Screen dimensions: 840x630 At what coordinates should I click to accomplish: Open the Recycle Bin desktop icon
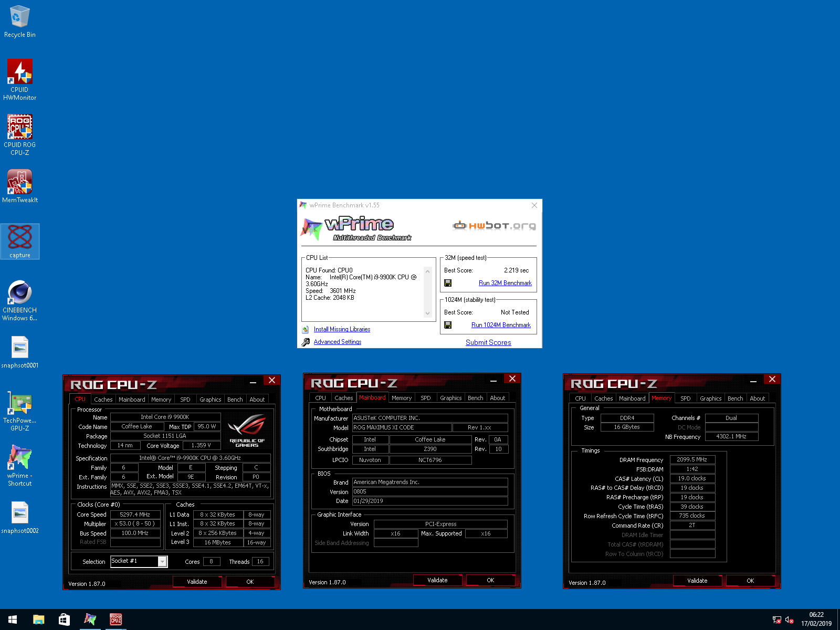pyautogui.click(x=20, y=22)
